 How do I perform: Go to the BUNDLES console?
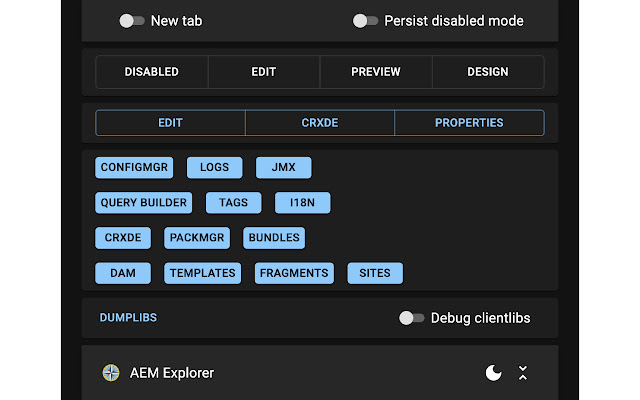point(274,238)
